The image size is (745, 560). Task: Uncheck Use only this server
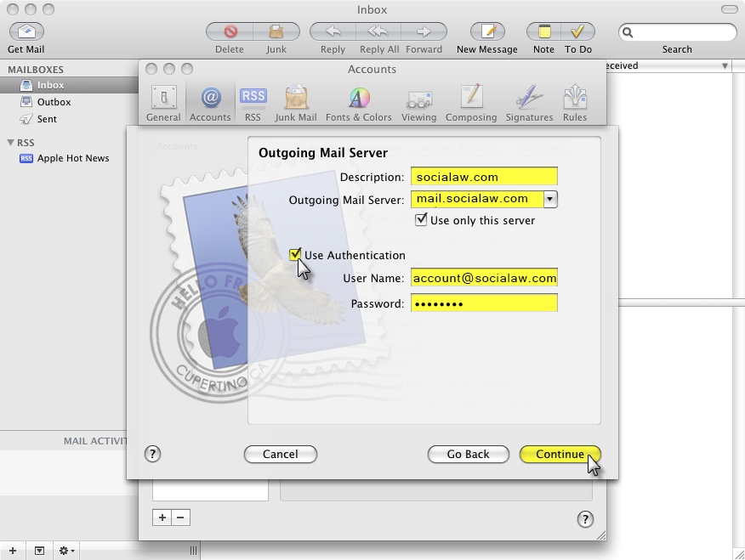point(421,219)
